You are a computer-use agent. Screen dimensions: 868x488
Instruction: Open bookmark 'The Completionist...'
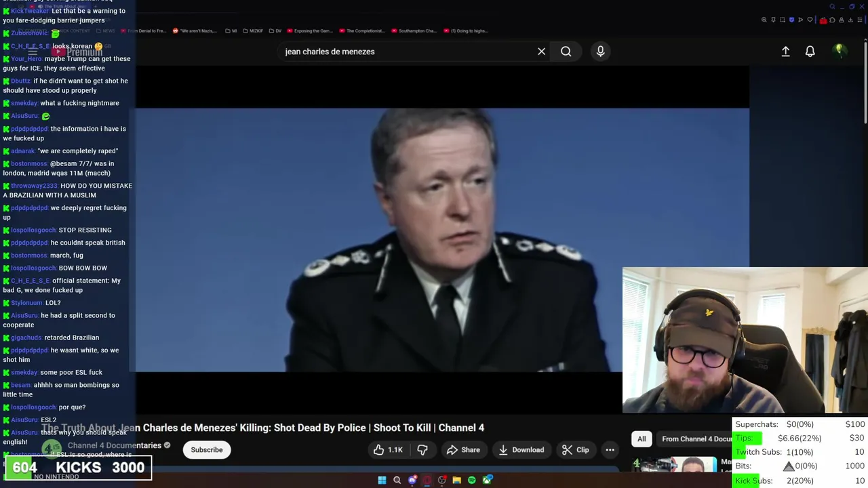pos(363,30)
